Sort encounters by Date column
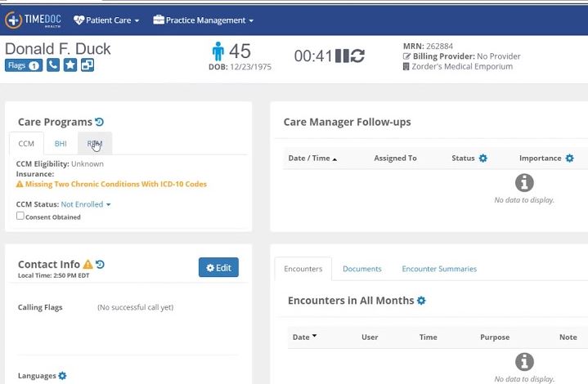The width and height of the screenshot is (588, 384). pos(304,337)
